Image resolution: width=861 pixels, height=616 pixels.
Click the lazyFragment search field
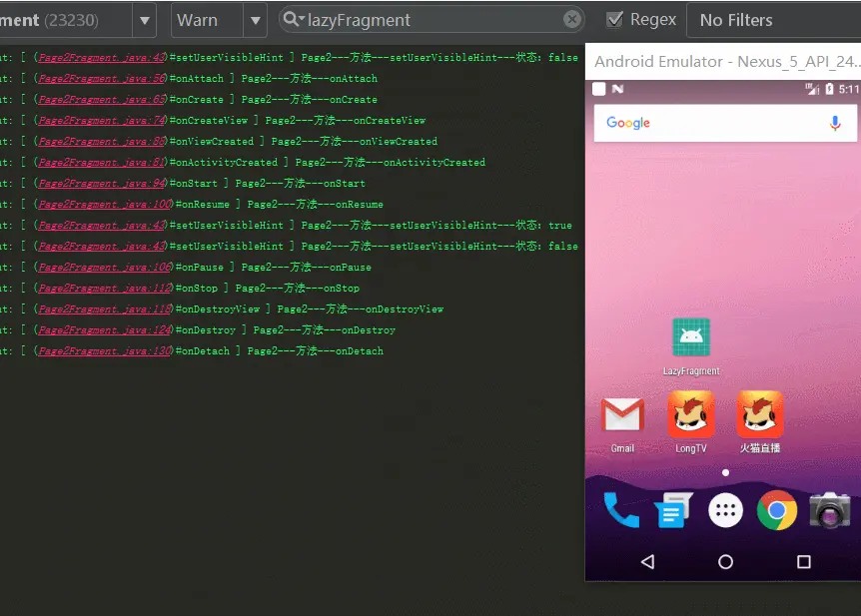(x=431, y=20)
